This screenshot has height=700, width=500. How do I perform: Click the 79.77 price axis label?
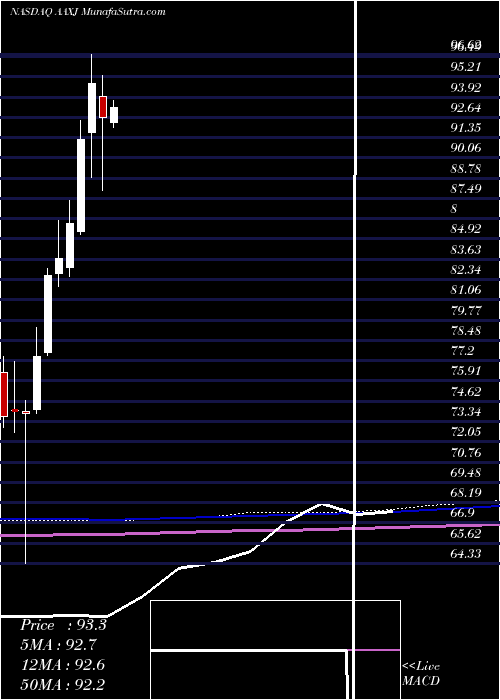[x=466, y=310]
